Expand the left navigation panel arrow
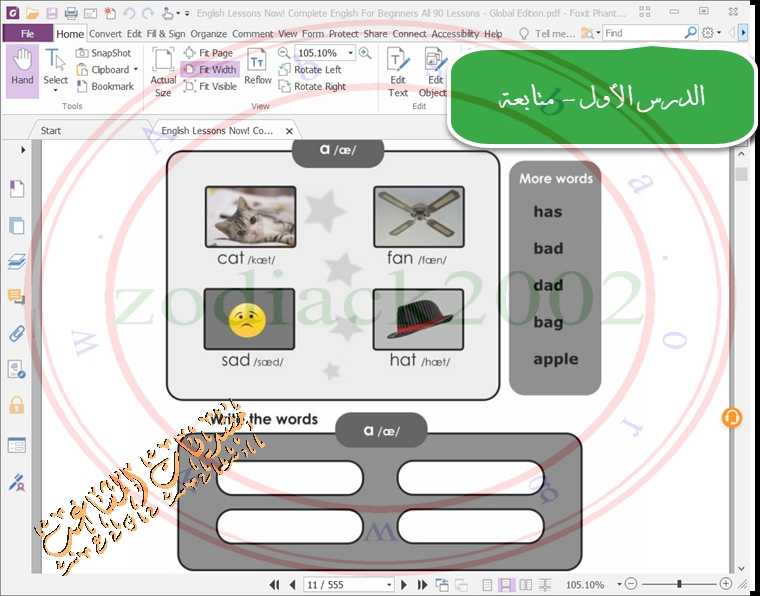 (23, 150)
